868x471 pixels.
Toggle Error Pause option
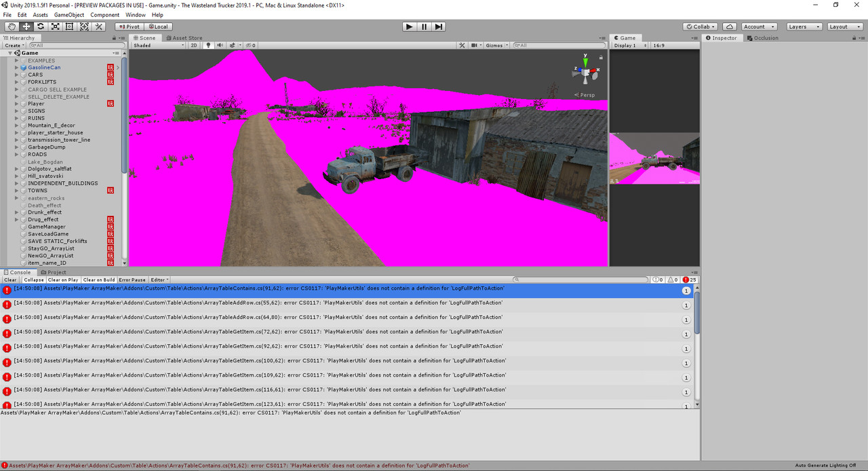coord(132,280)
